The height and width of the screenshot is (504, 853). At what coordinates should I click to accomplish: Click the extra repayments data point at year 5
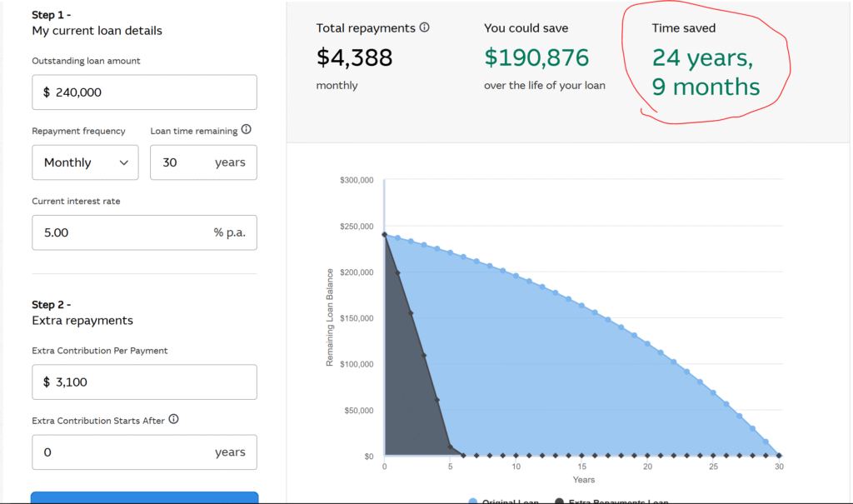(x=451, y=447)
